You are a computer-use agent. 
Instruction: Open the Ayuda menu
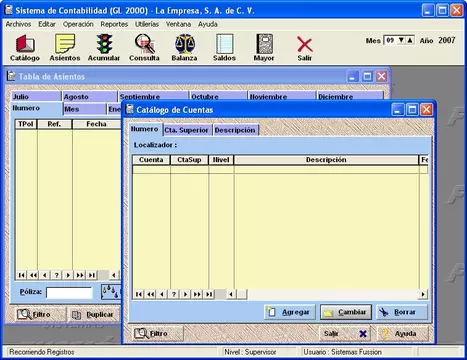point(208,24)
